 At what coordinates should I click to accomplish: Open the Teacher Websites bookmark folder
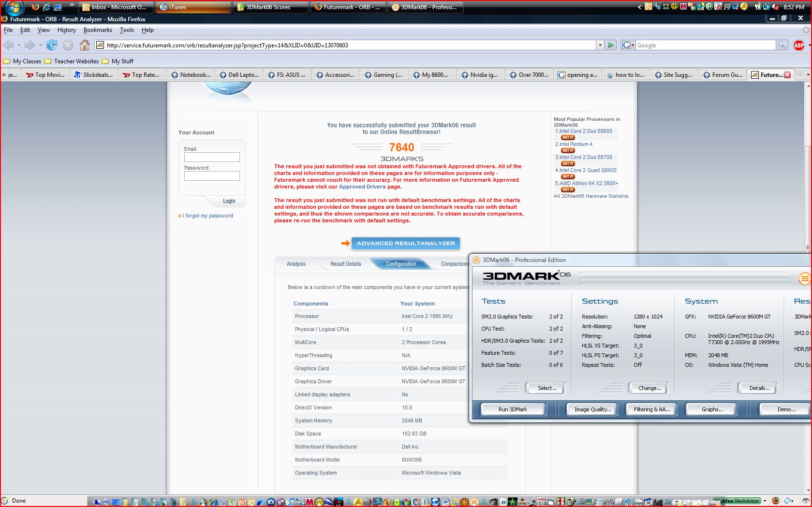point(72,61)
